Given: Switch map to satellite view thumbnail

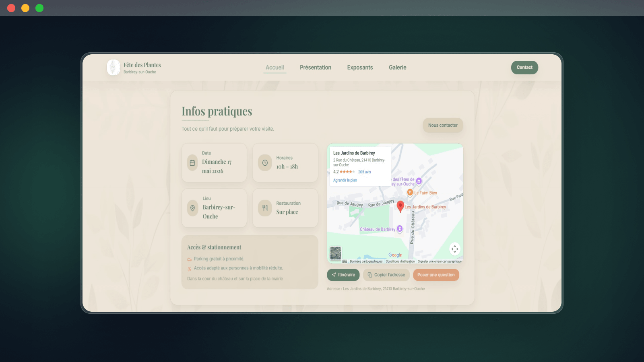Looking at the screenshot, I should 336,253.
